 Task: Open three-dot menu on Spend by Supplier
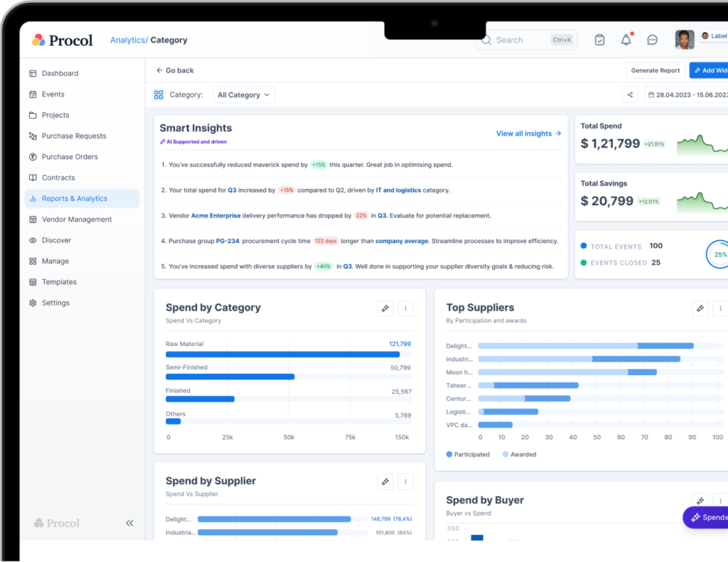tap(405, 481)
